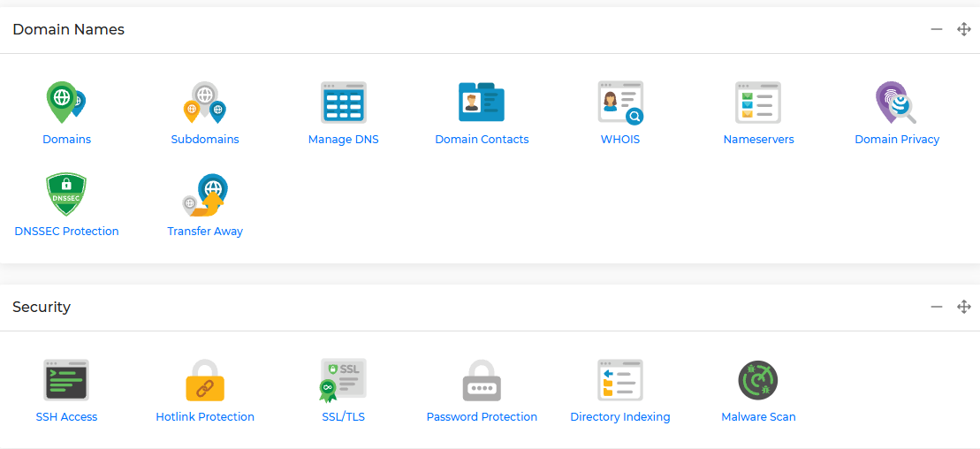Open the Manage DNS table icon

pos(343,102)
